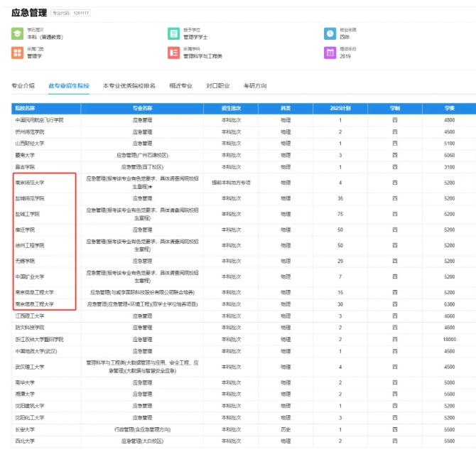Click the 6380 tuition value
Viewport: 476px width, 452px height.
450,304
